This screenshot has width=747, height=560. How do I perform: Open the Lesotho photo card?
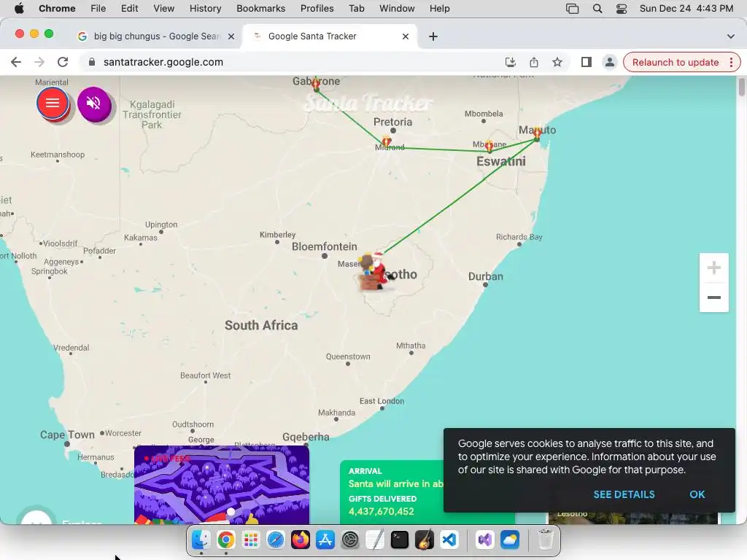pos(634,518)
